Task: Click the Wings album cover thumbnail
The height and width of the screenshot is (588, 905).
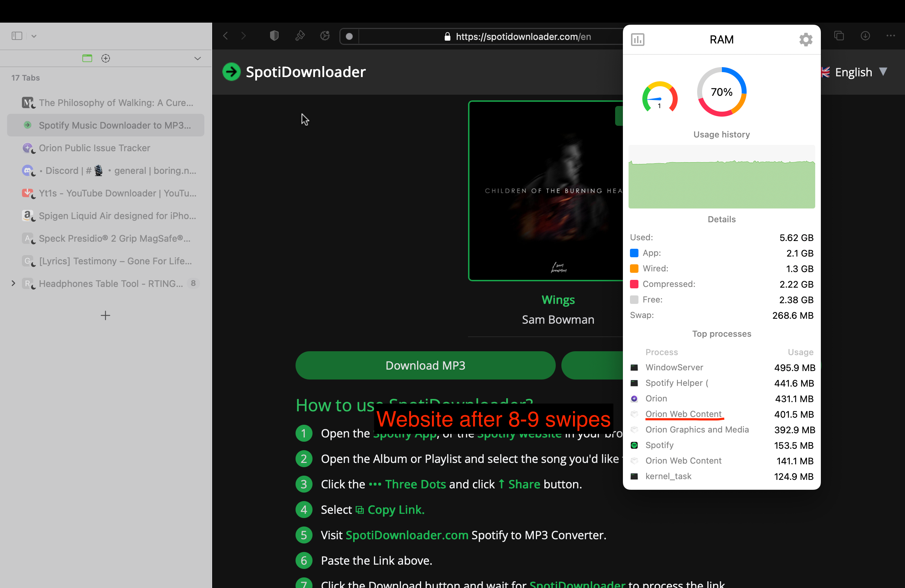Action: (546, 191)
